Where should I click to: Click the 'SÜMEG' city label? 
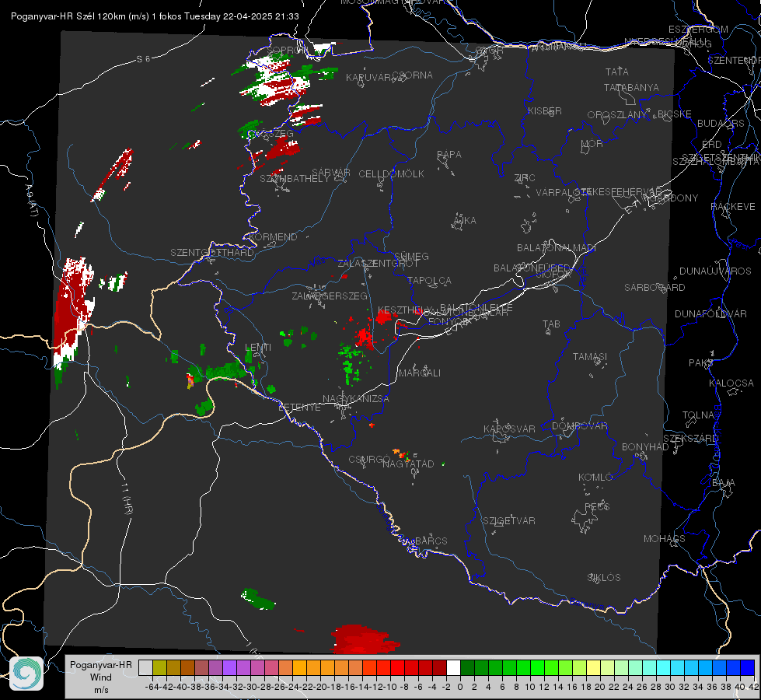tap(411, 256)
